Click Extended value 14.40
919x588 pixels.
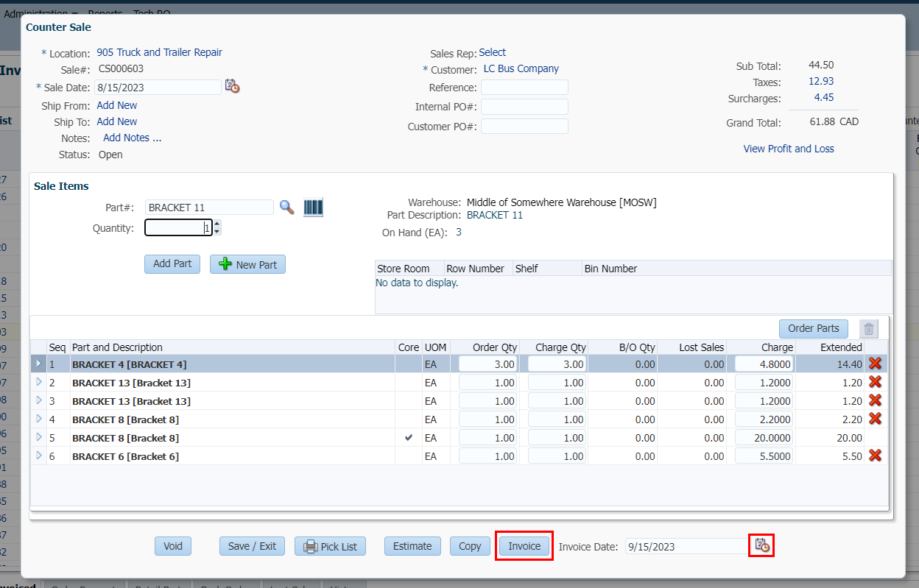click(x=849, y=364)
